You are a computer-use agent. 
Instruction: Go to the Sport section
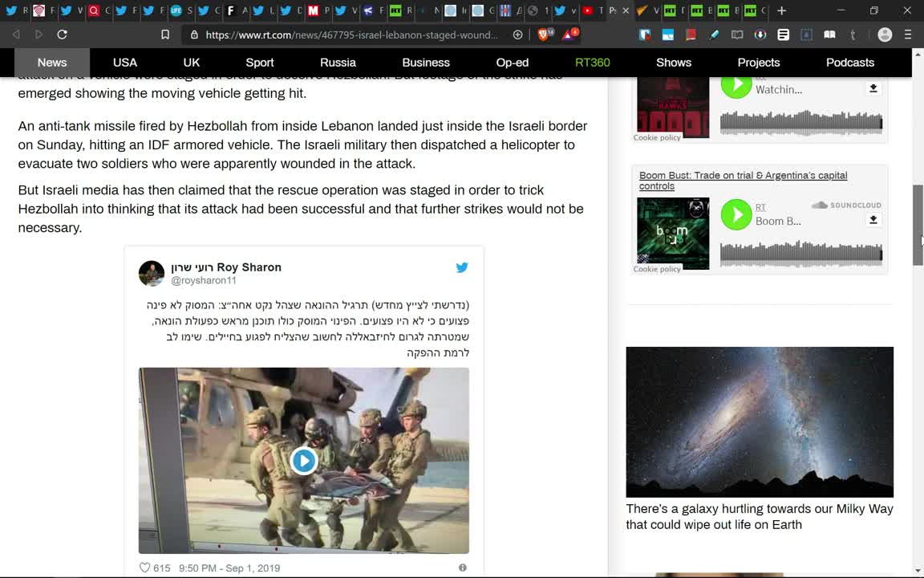pos(260,63)
